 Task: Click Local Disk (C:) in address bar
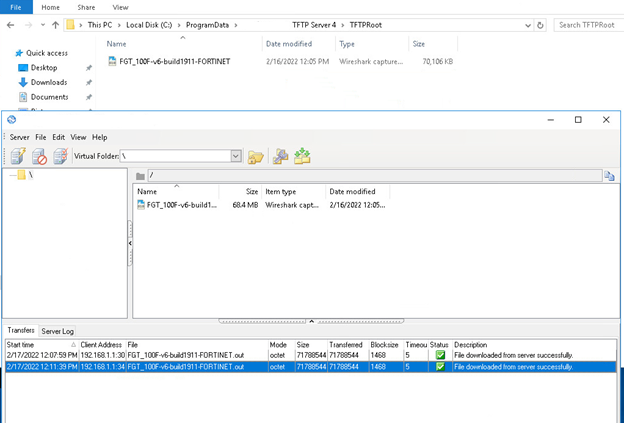(x=149, y=25)
